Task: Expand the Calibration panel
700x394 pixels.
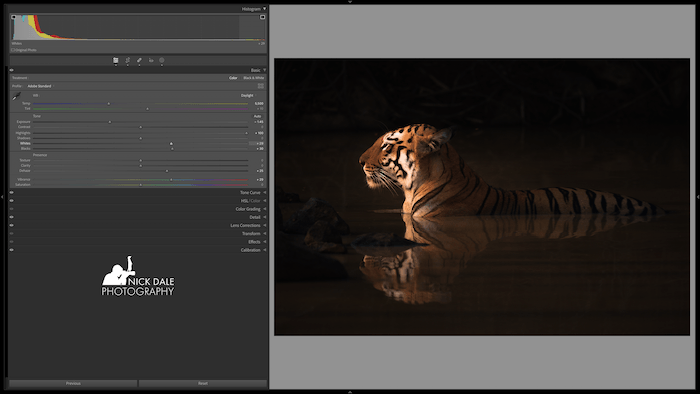Action: click(x=264, y=250)
